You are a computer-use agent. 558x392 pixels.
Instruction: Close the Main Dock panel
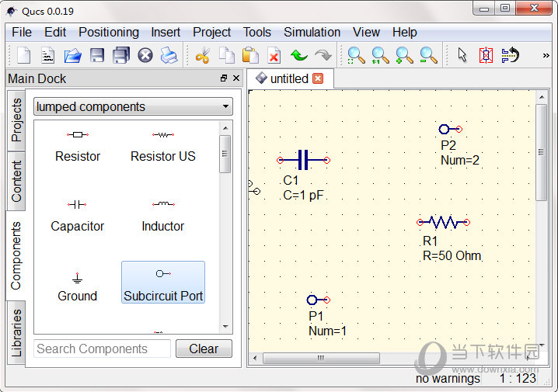click(236, 78)
